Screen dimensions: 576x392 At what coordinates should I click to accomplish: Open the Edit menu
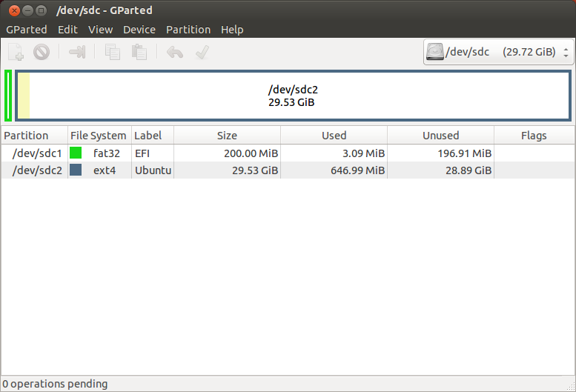click(67, 30)
